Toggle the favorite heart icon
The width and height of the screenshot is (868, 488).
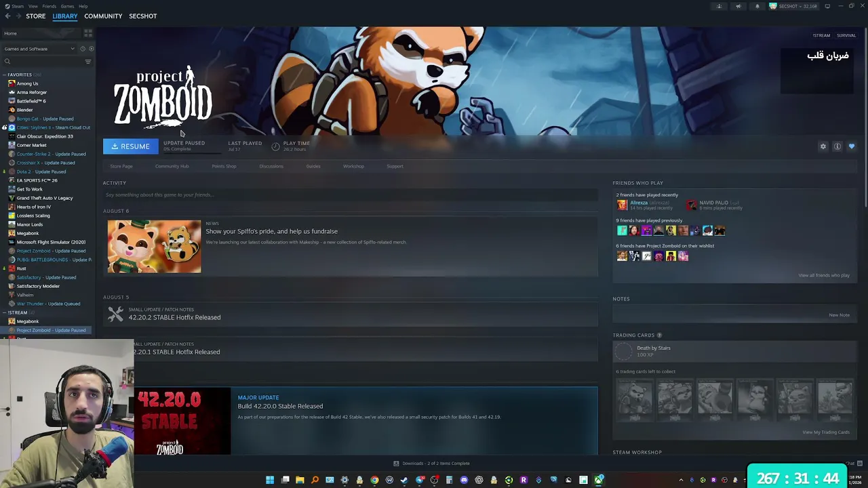click(x=852, y=146)
